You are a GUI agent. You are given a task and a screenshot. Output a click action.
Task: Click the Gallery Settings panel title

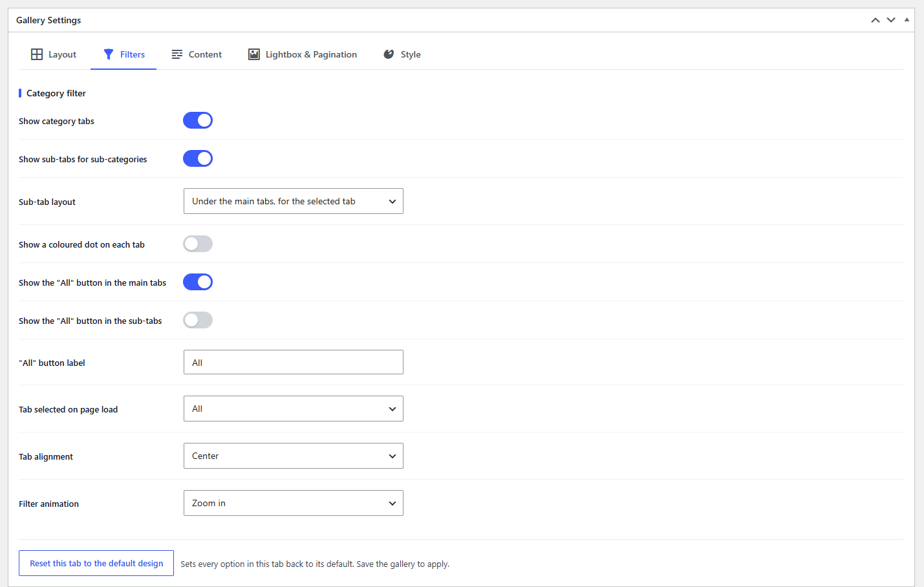[48, 20]
